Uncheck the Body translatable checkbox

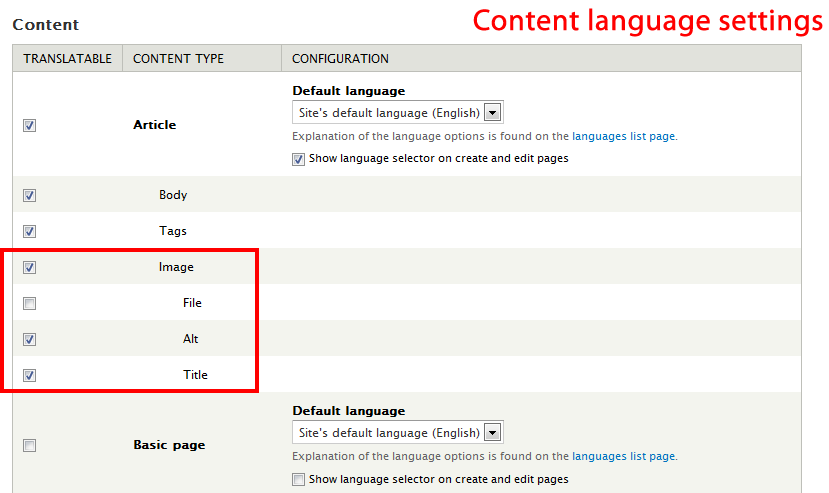30,196
